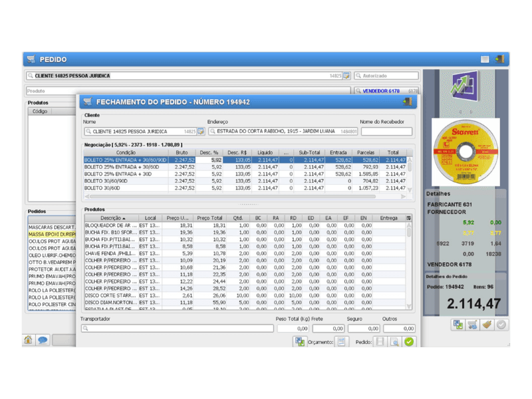
Task: Click the green confirm order checkmark button
Action: tap(409, 341)
